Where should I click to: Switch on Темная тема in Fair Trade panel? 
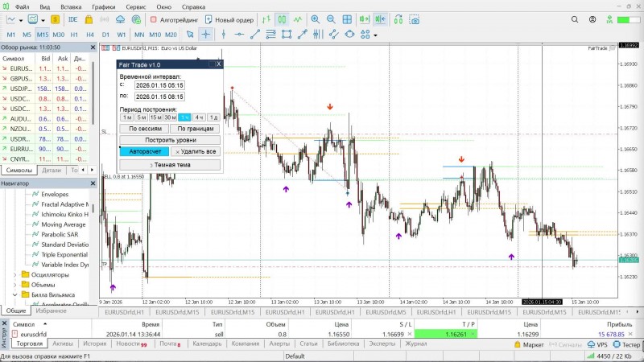point(169,164)
